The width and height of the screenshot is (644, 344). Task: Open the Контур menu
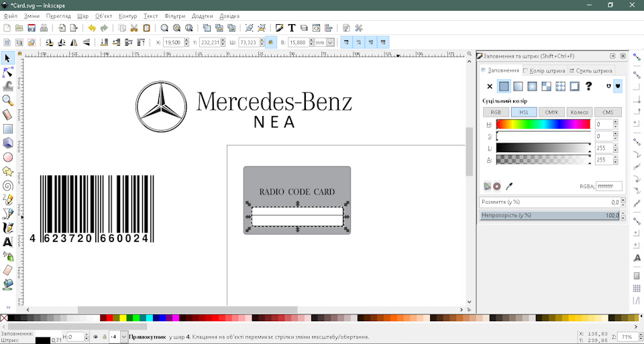coord(127,16)
